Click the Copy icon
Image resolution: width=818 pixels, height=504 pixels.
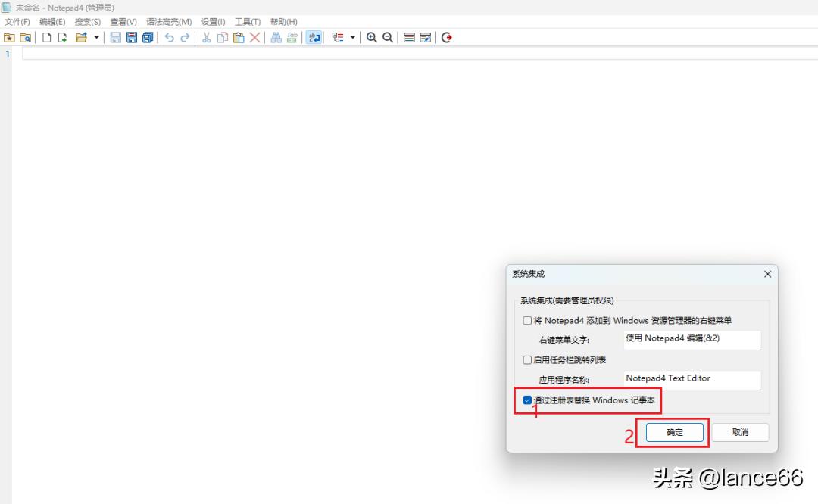point(223,38)
